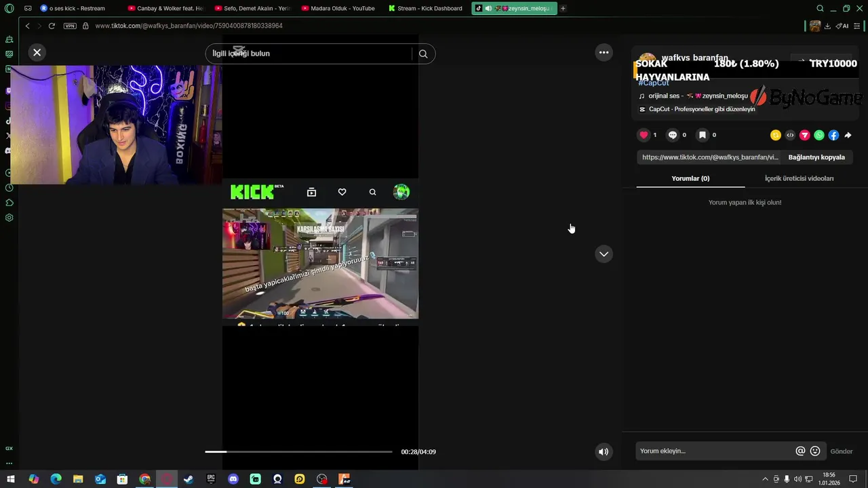
Task: Open Windows Start menu
Action: pos(10,479)
